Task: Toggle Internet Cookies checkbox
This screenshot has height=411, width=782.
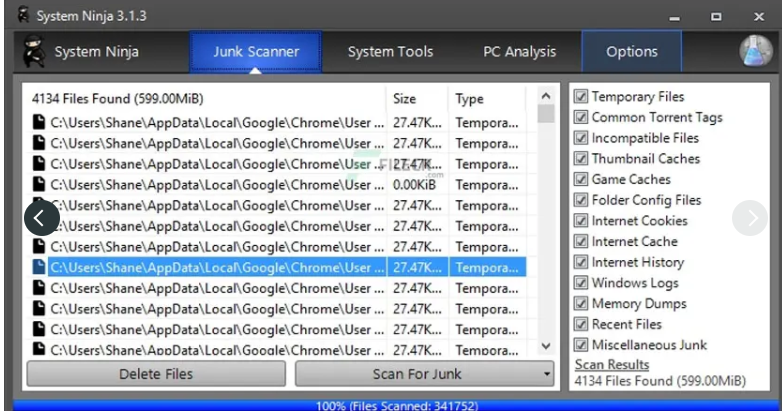Action: [x=581, y=220]
